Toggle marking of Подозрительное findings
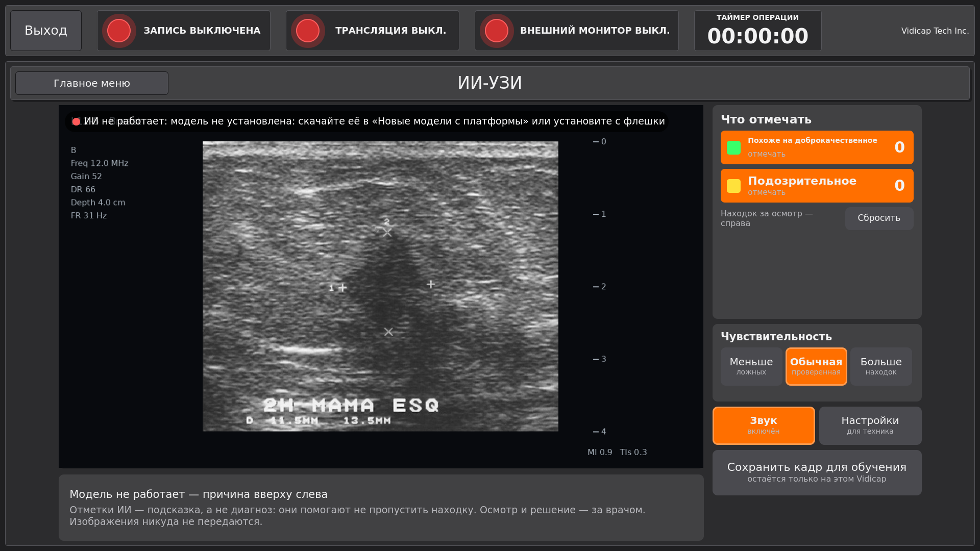Image resolution: width=980 pixels, height=551 pixels. [817, 186]
